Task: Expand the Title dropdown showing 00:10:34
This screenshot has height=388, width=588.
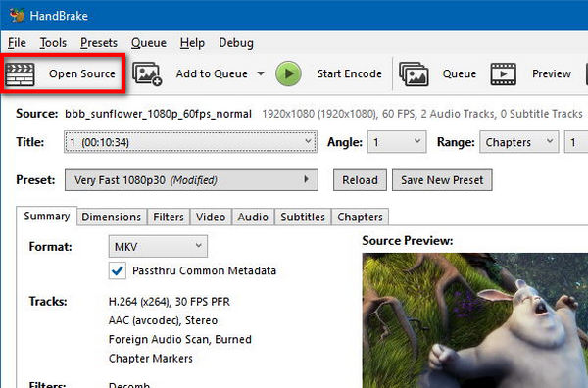Action: (190, 142)
